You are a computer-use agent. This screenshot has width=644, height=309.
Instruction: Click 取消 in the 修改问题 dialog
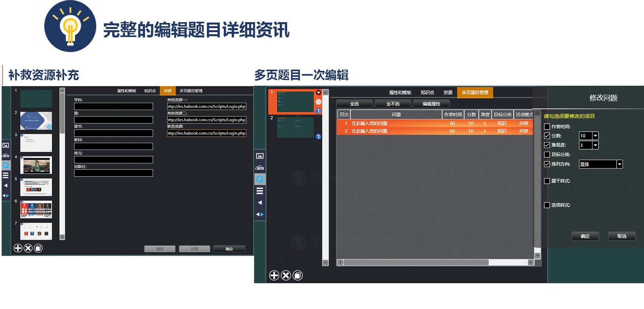click(621, 236)
